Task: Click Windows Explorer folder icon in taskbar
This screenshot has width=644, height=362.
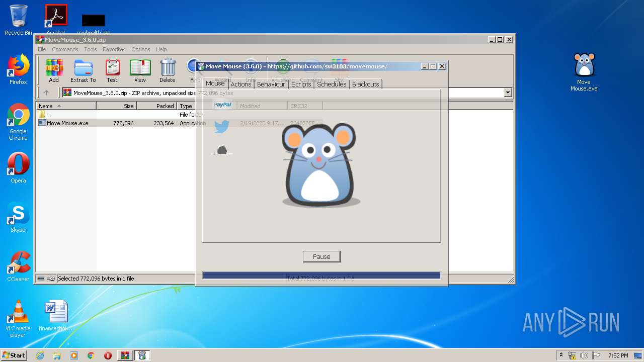Action: 57,355
